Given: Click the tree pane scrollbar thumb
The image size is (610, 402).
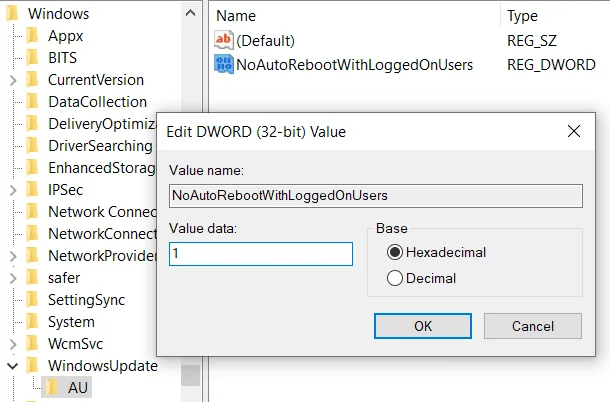Looking at the screenshot, I should tap(191, 375).
